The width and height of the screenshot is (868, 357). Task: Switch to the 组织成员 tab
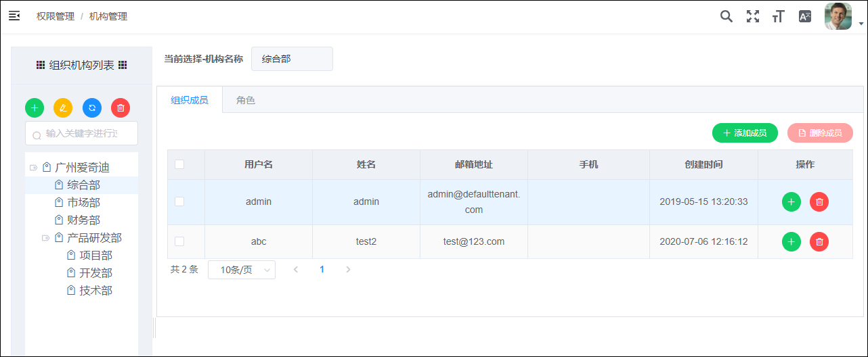[x=190, y=100]
